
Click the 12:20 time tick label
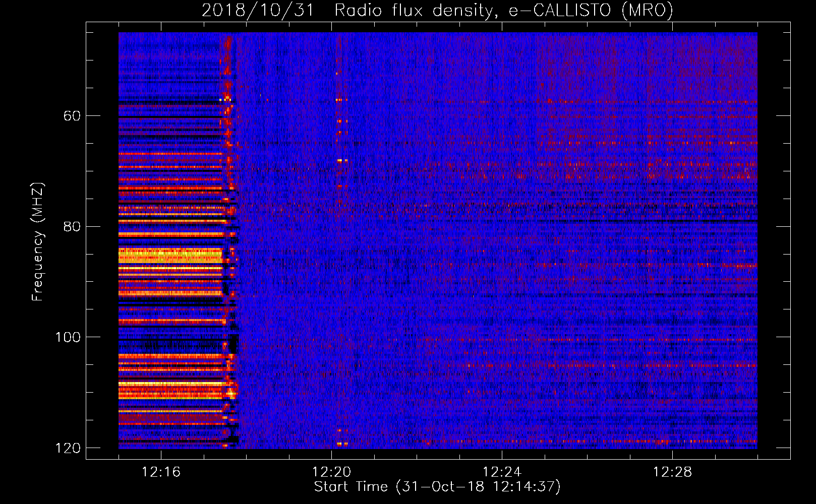(331, 472)
